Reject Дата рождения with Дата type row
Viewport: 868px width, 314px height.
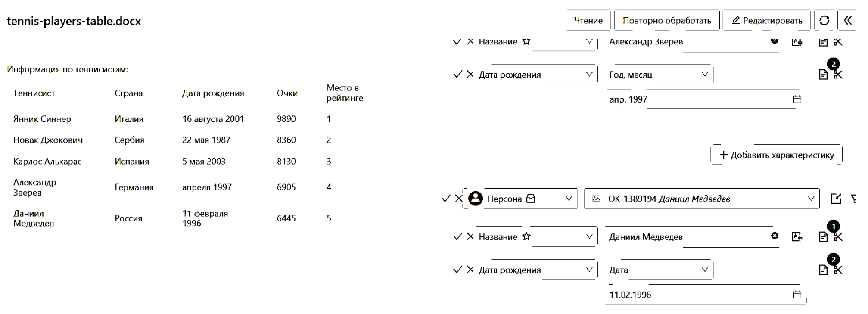pyautogui.click(x=470, y=270)
